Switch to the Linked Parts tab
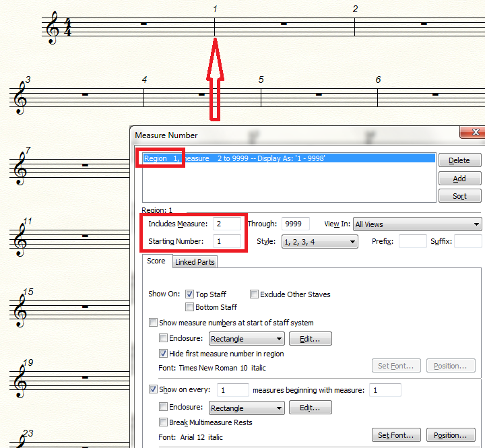This screenshot has width=485, height=448. tap(195, 262)
